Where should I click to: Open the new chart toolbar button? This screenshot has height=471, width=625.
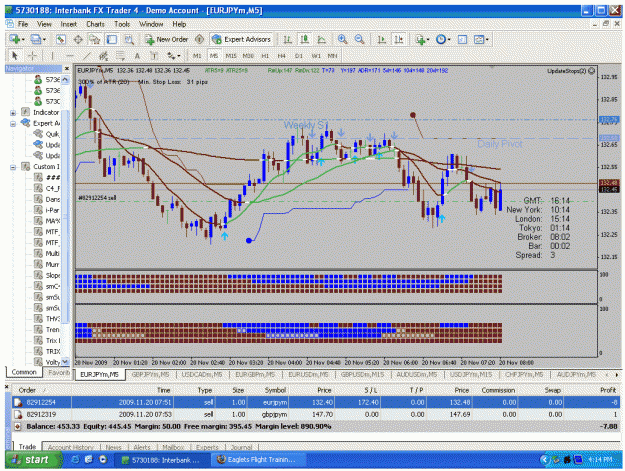[17, 39]
